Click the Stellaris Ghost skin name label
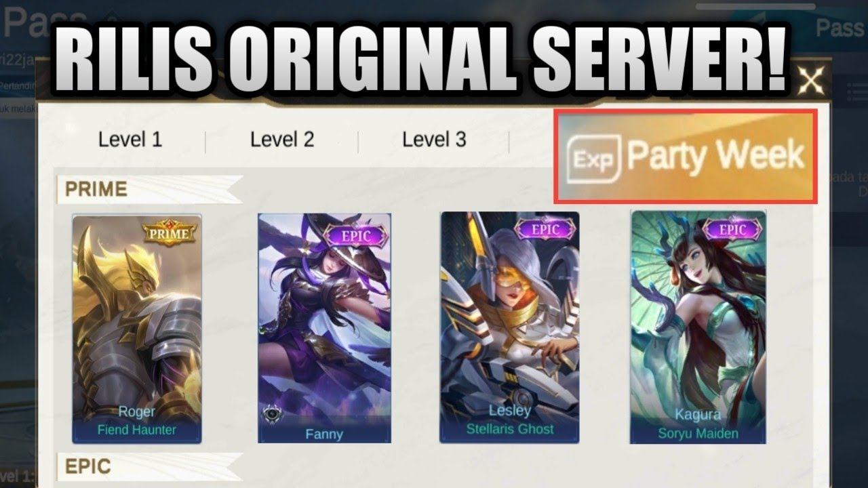This screenshot has height=488, width=868. coord(510,428)
